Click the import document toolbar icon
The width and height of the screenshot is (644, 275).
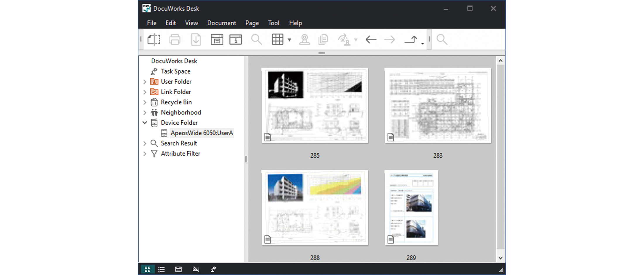pos(196,39)
